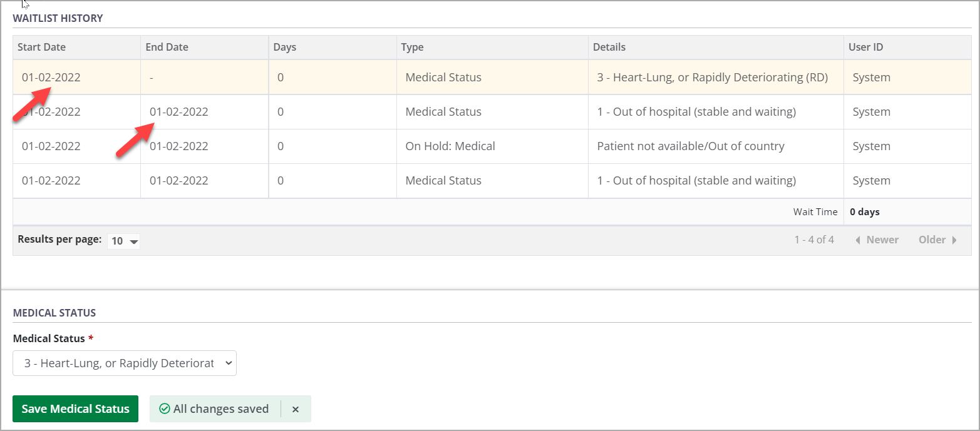
Task: Go to Newer results page
Action: [877, 240]
